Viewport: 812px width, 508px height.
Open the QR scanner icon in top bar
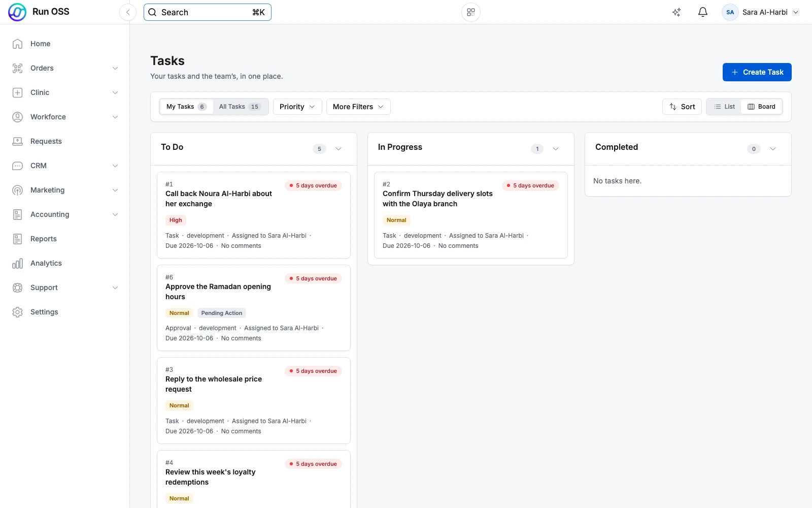(x=471, y=12)
